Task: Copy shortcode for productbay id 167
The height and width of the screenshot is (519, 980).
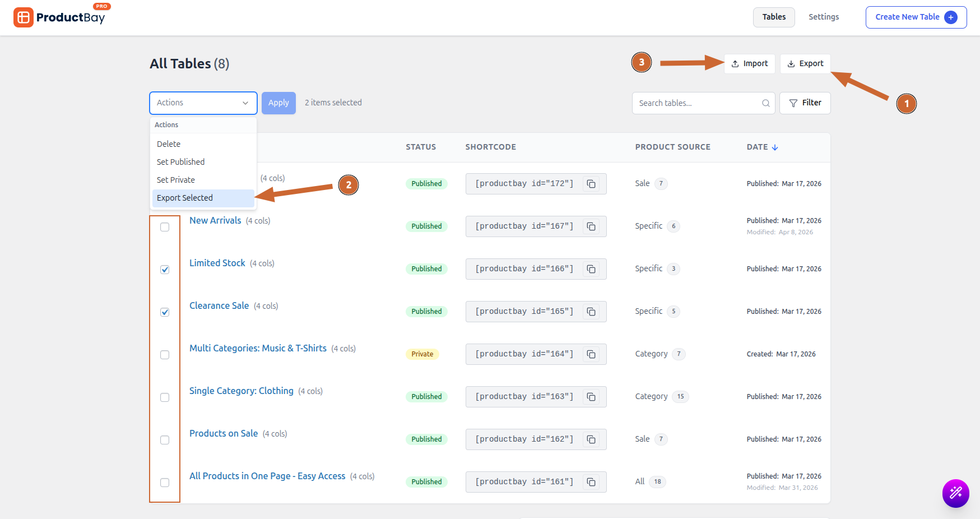Action: pos(591,226)
